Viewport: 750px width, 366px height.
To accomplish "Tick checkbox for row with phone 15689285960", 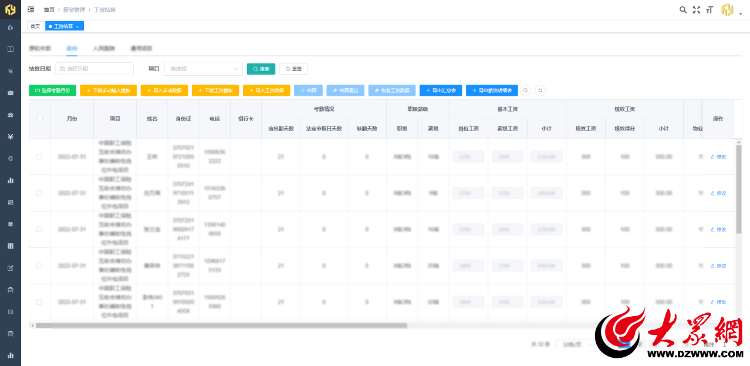I will coord(39,302).
